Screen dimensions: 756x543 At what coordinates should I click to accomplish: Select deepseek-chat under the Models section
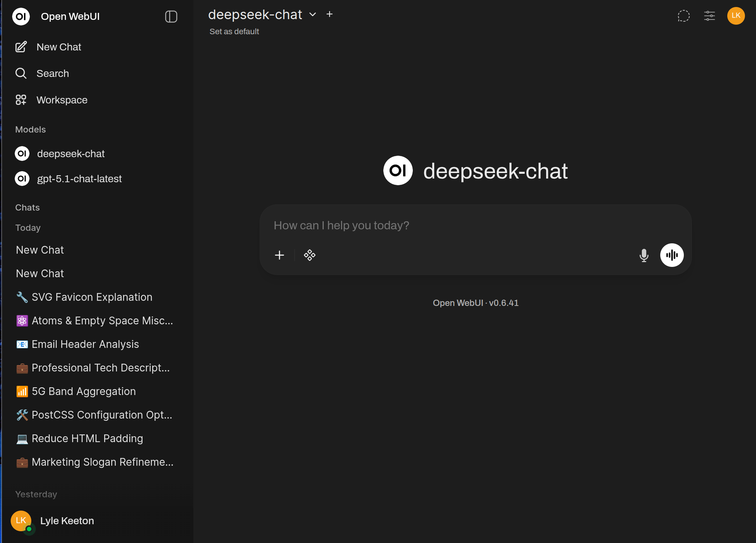click(71, 154)
